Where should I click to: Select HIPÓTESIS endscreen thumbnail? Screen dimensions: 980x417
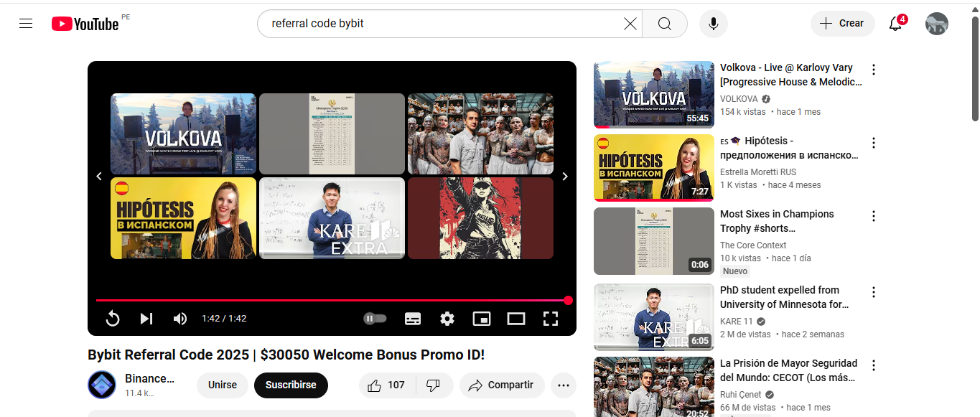click(x=183, y=218)
